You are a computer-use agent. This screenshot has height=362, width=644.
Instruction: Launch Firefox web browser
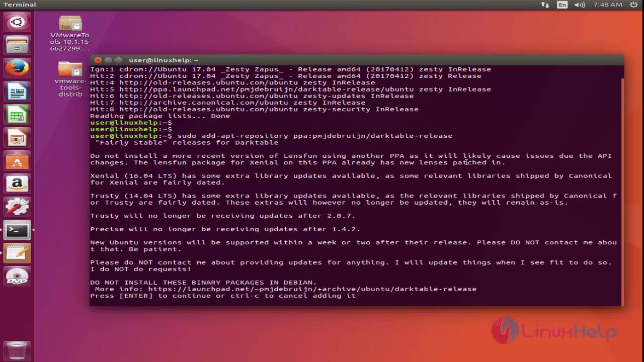(x=17, y=68)
